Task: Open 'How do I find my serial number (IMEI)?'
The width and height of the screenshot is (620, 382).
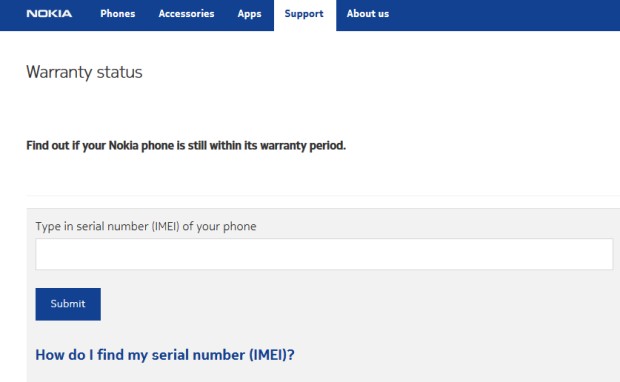Action: click(x=165, y=355)
